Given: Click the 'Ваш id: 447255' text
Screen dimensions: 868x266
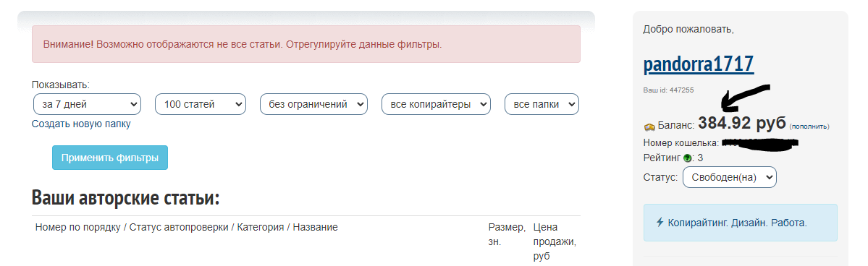Looking at the screenshot, I should click(x=668, y=90).
